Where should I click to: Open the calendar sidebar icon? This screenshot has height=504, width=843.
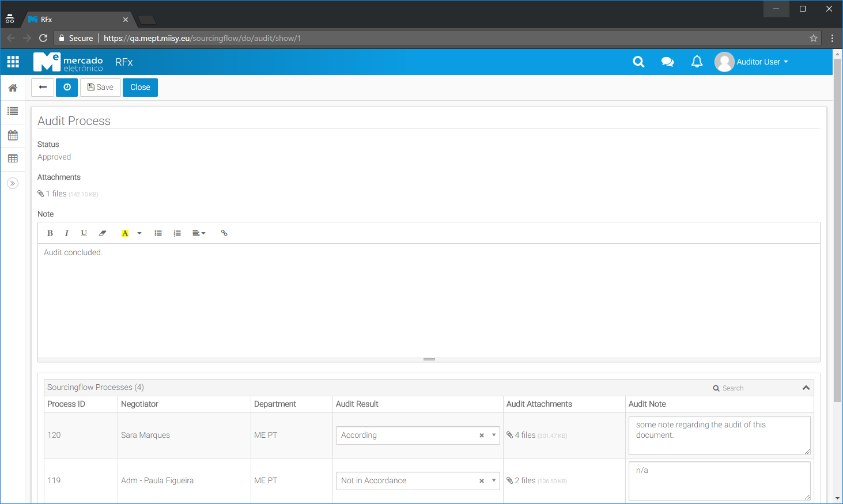tap(13, 135)
